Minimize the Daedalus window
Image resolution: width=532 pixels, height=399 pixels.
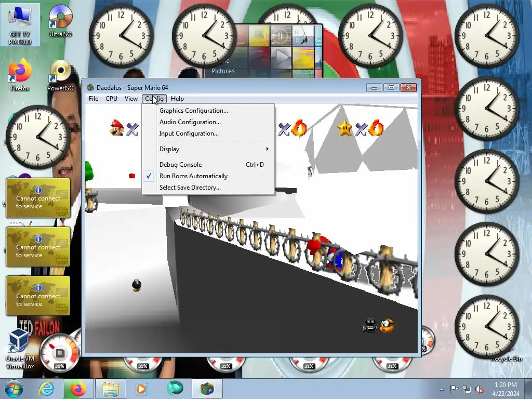(x=374, y=87)
